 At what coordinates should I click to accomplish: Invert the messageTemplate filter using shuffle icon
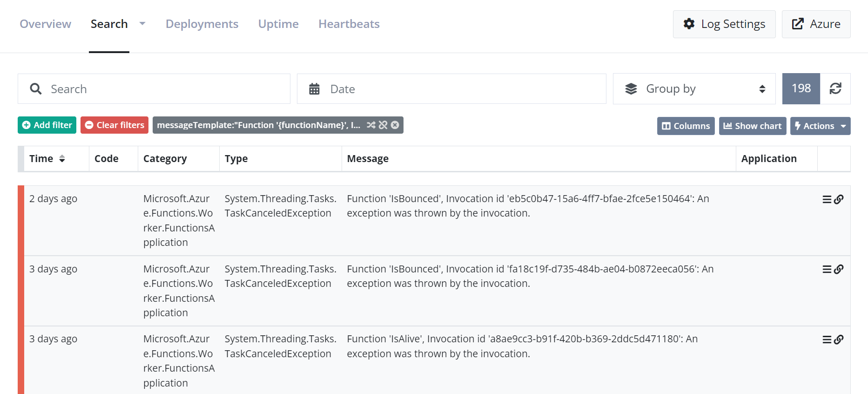point(371,125)
